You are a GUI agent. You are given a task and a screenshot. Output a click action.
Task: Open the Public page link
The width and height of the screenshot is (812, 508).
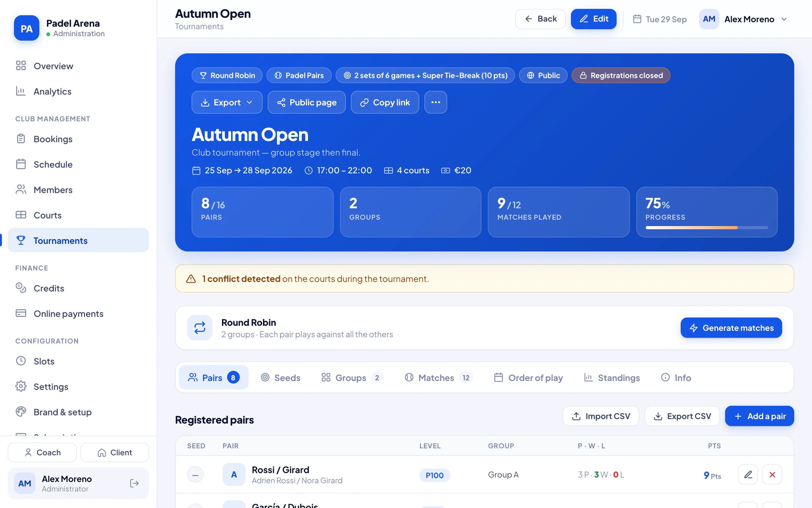307,102
